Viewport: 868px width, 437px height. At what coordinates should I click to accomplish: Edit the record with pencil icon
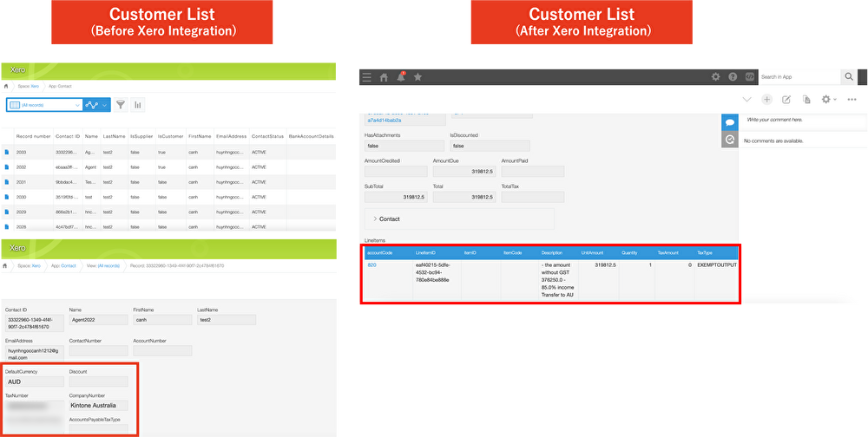pyautogui.click(x=786, y=100)
